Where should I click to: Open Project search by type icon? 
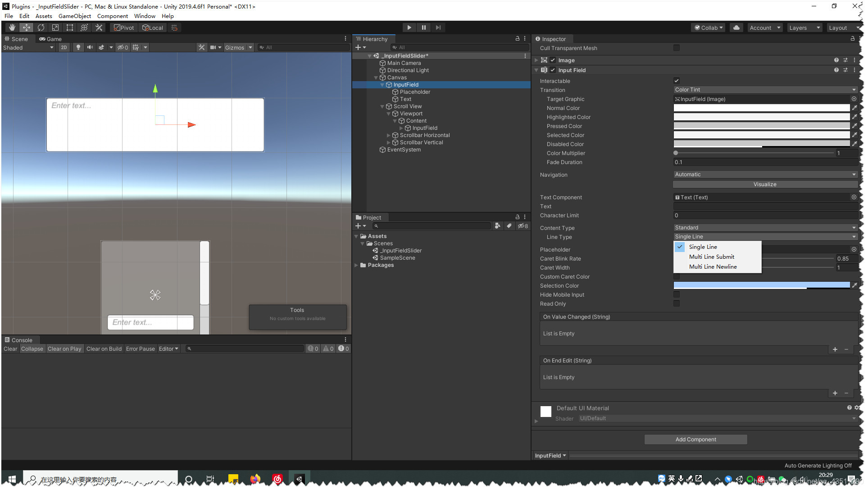pyautogui.click(x=497, y=226)
